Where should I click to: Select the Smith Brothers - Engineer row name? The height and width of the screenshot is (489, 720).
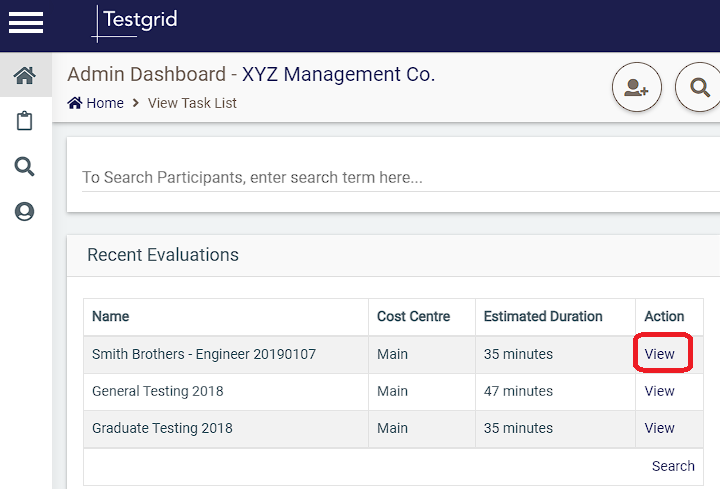pyautogui.click(x=204, y=354)
